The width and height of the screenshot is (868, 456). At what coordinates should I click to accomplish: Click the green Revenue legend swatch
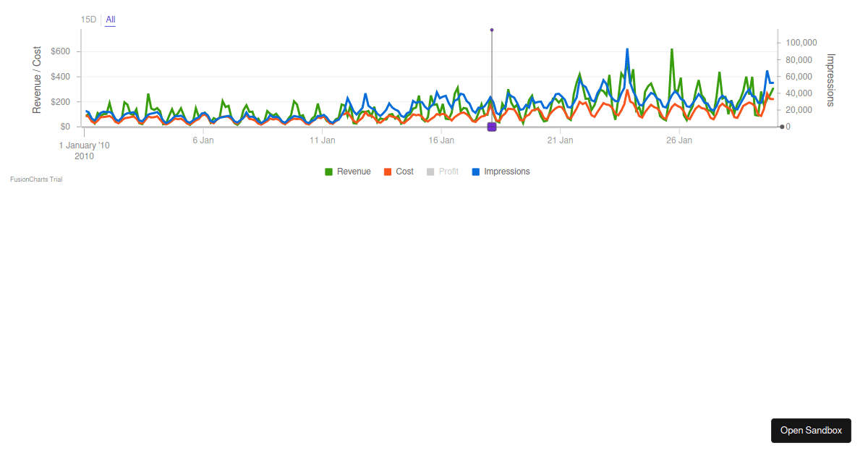pyautogui.click(x=329, y=172)
